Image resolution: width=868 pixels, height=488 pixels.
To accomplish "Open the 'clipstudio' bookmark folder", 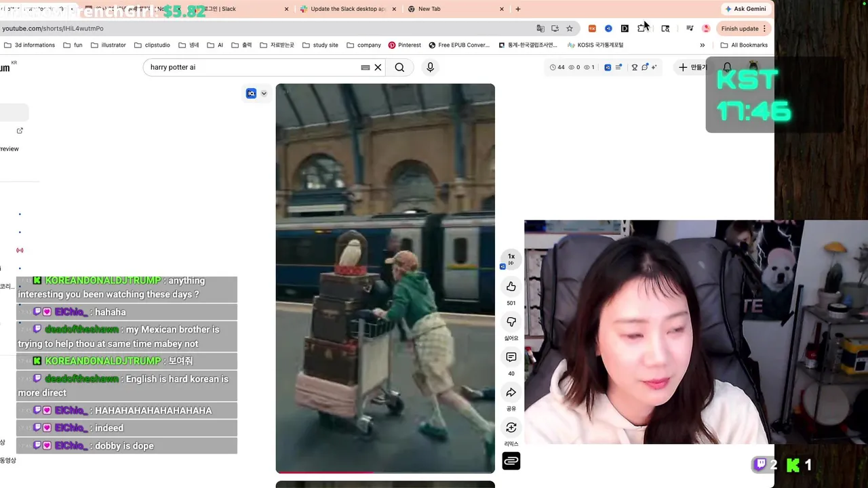I will (152, 45).
